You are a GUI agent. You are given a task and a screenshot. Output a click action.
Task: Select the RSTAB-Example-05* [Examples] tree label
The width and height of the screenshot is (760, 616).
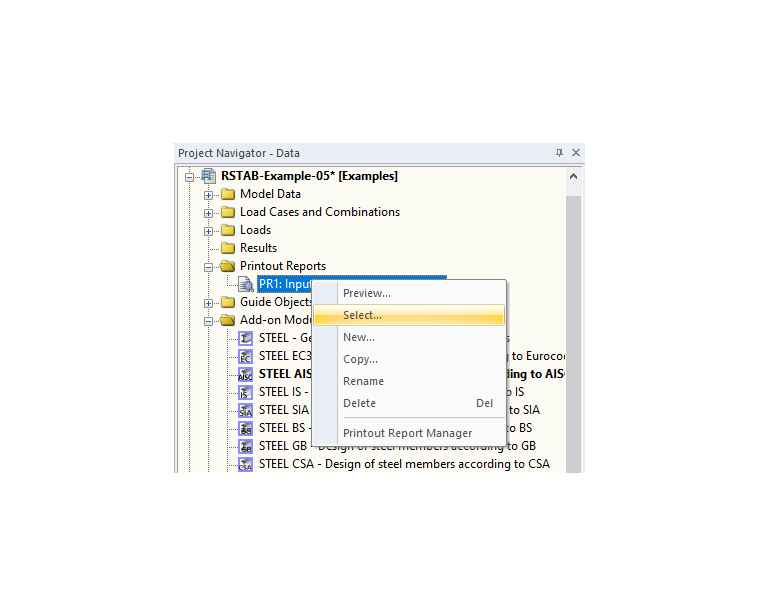click(x=309, y=176)
